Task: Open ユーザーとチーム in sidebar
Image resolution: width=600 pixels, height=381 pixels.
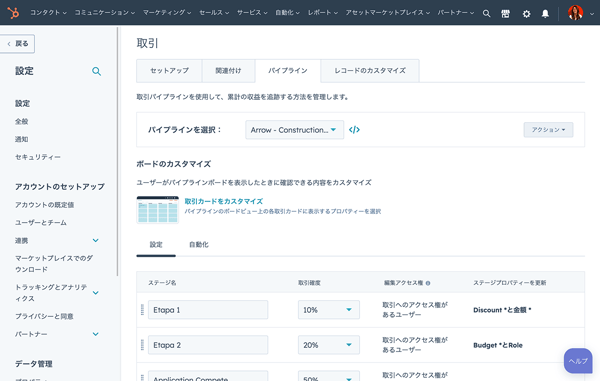Action: 41,223
